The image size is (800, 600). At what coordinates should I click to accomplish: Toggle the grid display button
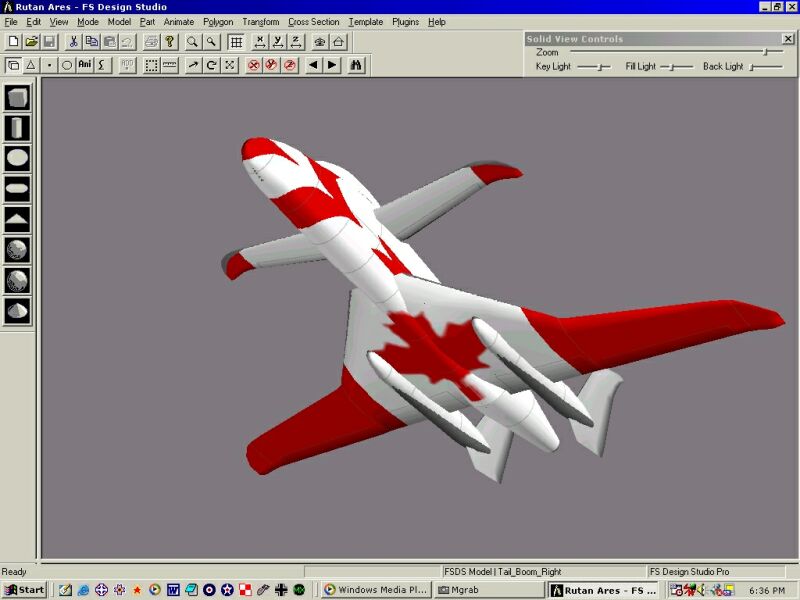[236, 41]
